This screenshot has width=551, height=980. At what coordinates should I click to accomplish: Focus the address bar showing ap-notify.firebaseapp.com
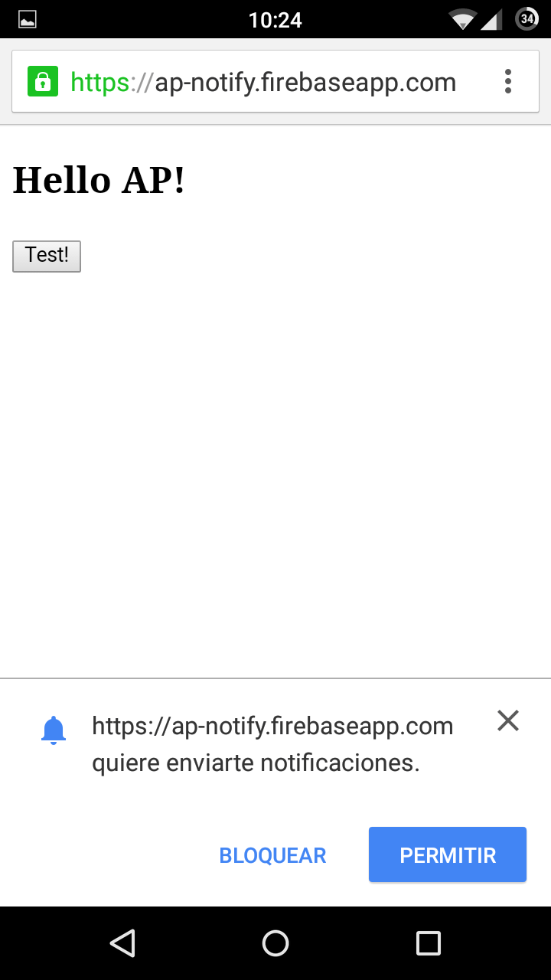tap(305, 82)
